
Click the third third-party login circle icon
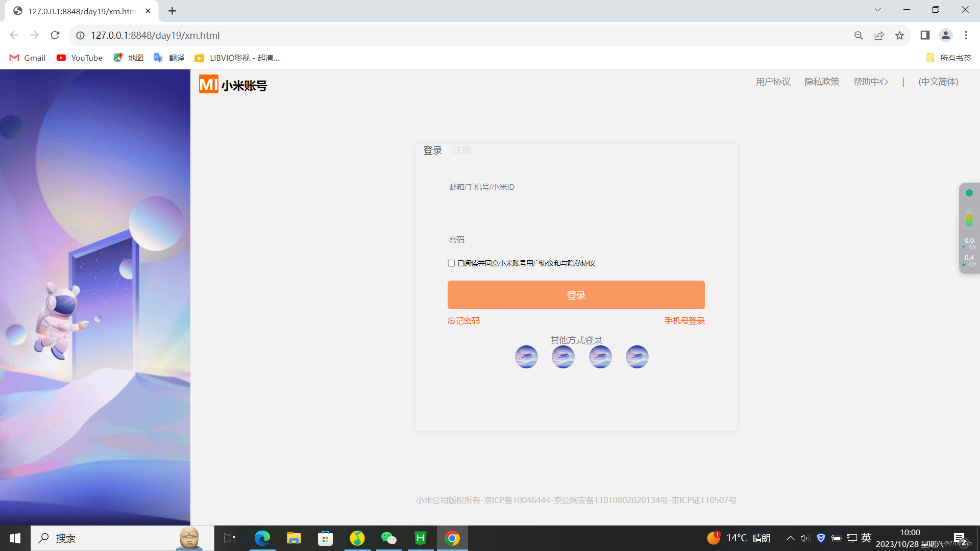click(x=600, y=357)
